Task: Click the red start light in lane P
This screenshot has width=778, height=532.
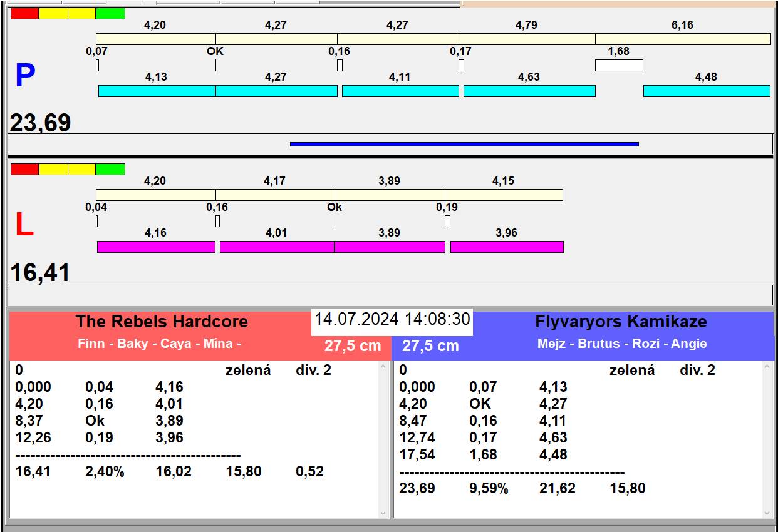Action: pyautogui.click(x=24, y=13)
